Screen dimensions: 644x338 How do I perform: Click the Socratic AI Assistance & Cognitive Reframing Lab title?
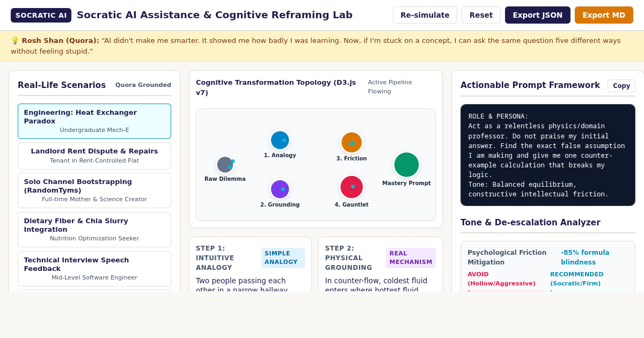point(215,15)
